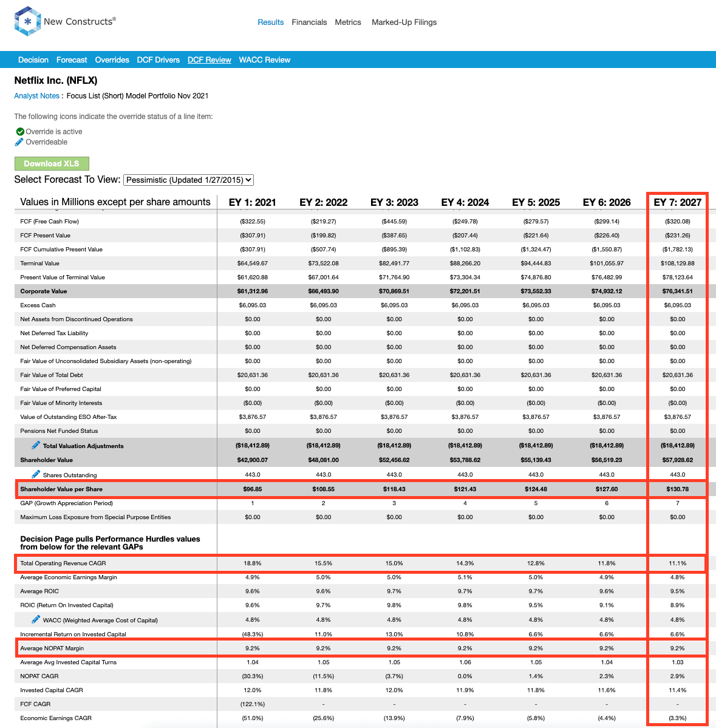
Task: Click the NOPAT CAGR row label
Action: point(39,676)
